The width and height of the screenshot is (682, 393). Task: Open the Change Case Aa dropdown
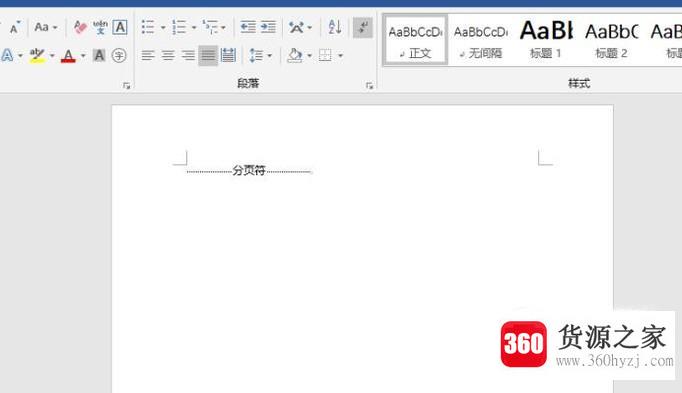coord(46,27)
